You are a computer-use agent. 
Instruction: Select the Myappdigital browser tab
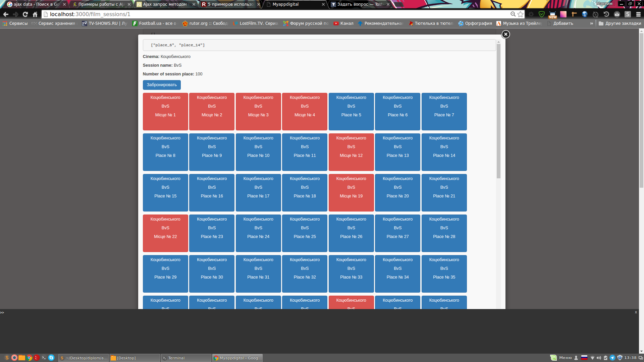click(x=295, y=4)
